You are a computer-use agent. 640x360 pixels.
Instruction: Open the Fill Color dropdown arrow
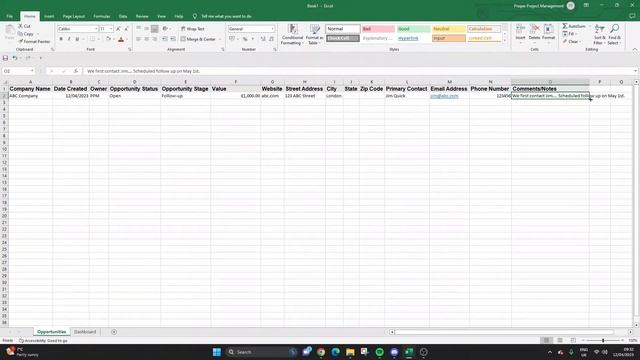pos(114,39)
